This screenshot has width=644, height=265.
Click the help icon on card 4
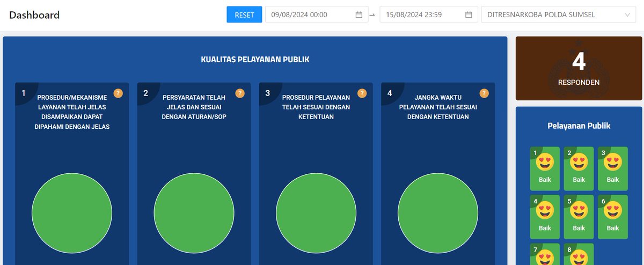[x=484, y=93]
